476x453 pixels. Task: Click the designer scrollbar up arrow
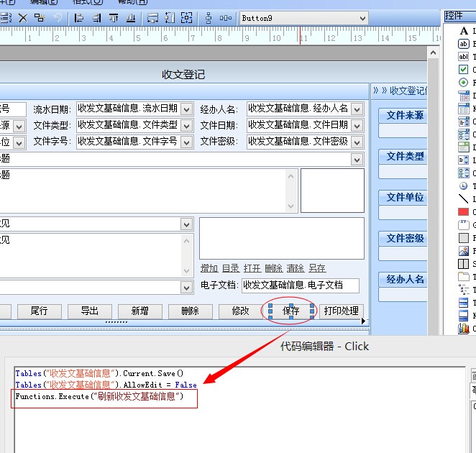[x=433, y=53]
